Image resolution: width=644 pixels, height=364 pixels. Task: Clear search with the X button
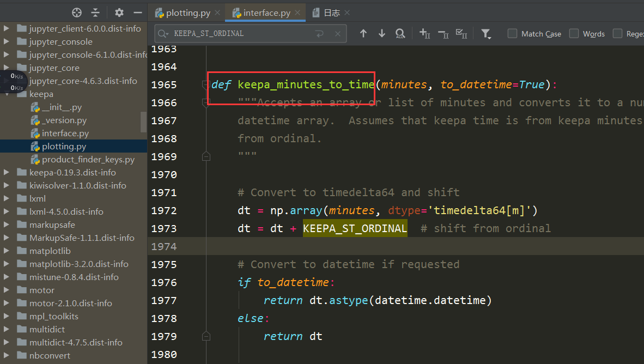point(337,33)
